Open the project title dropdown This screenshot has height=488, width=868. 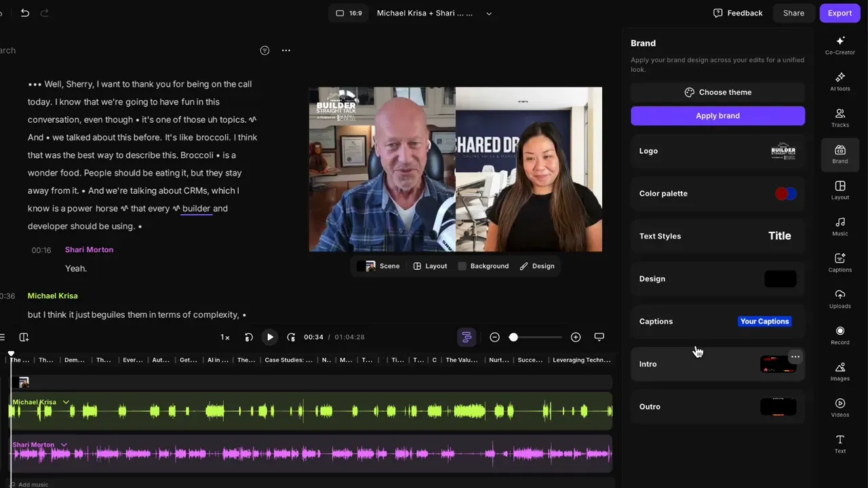point(488,13)
